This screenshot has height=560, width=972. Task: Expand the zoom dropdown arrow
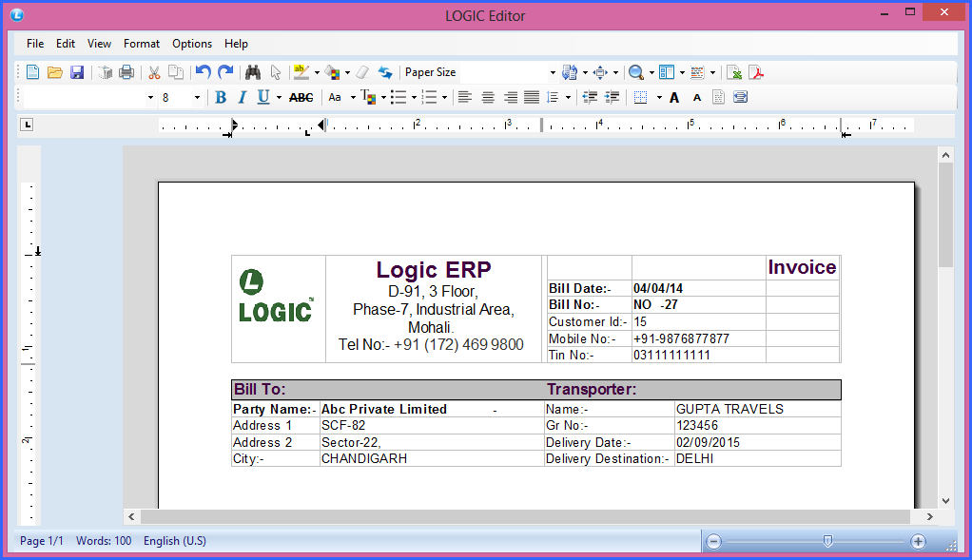(651, 72)
